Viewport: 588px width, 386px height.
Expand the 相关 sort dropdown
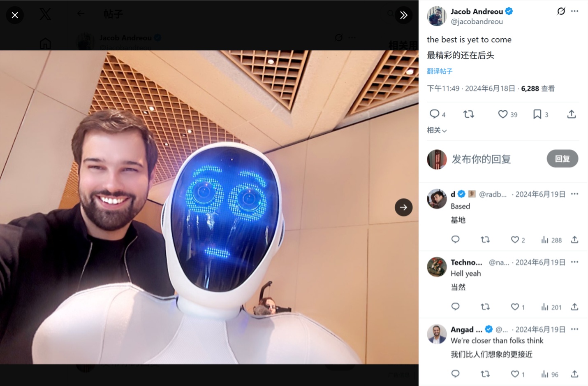click(437, 130)
